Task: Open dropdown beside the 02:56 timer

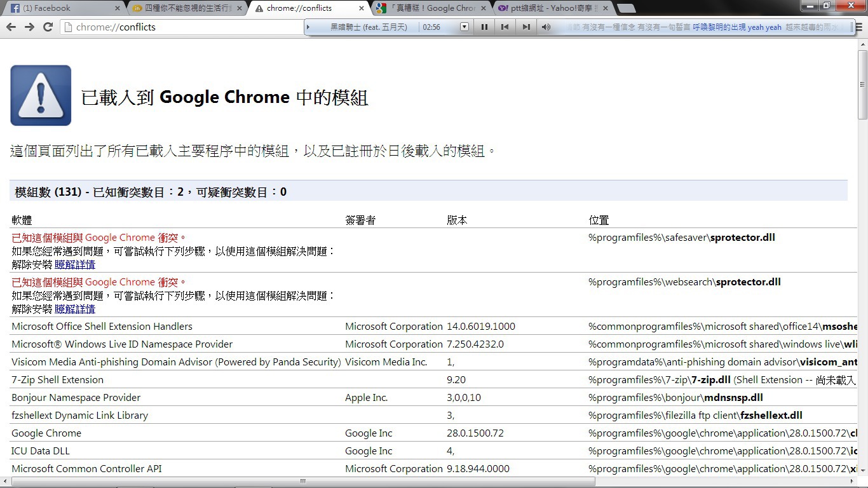Action: coord(464,27)
